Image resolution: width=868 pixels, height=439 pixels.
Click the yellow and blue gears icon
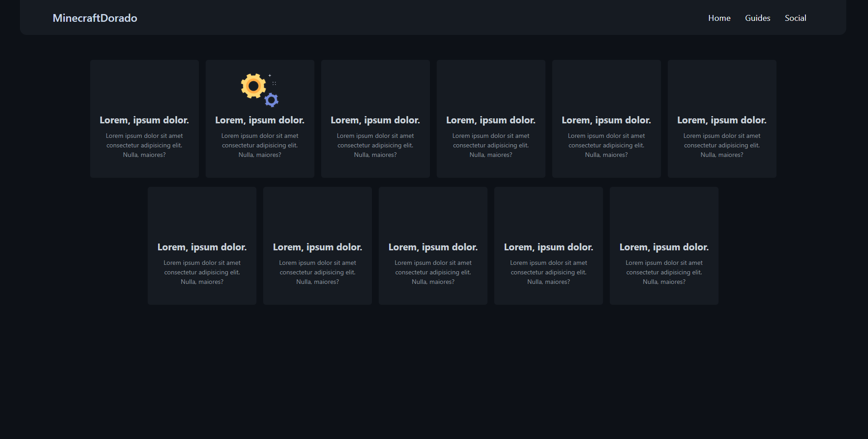point(260,90)
